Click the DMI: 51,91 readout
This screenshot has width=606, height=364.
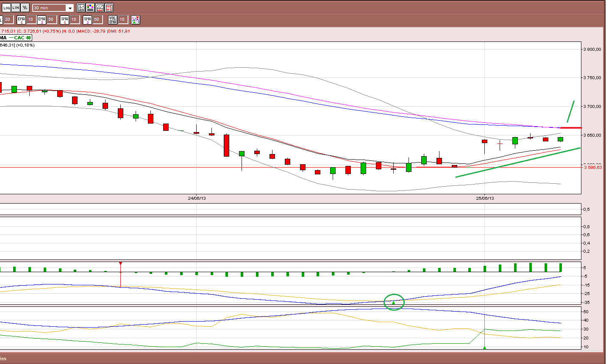(x=119, y=31)
